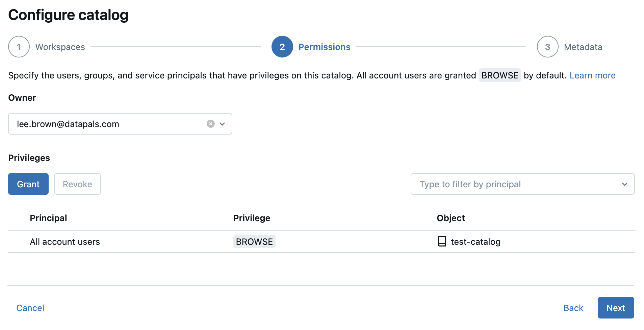Expand the principal filter dropdown

click(x=624, y=184)
